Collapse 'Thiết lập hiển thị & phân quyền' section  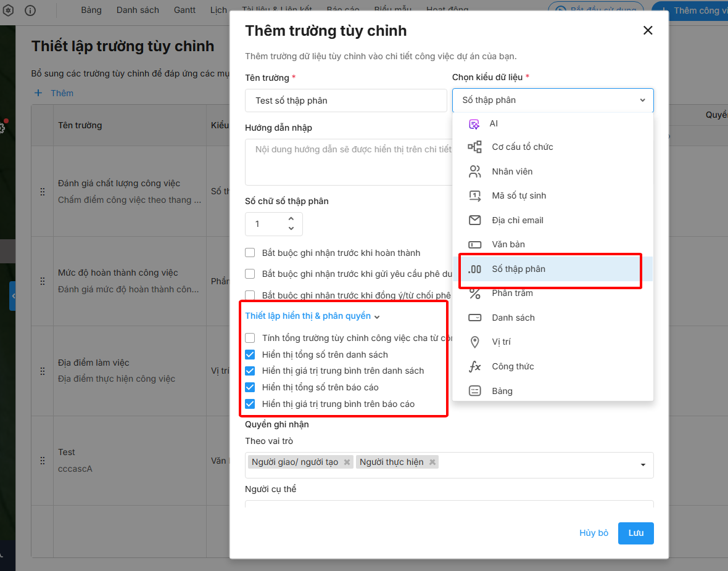coord(312,316)
